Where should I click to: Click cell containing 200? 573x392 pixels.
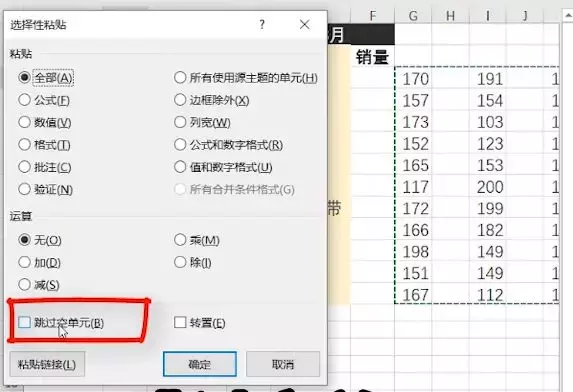click(487, 186)
